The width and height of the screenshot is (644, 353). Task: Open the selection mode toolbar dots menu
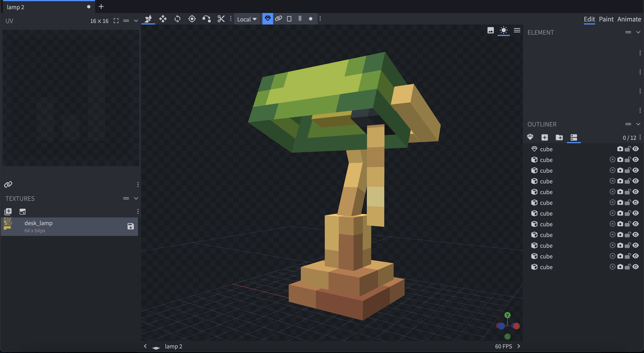[x=320, y=19]
